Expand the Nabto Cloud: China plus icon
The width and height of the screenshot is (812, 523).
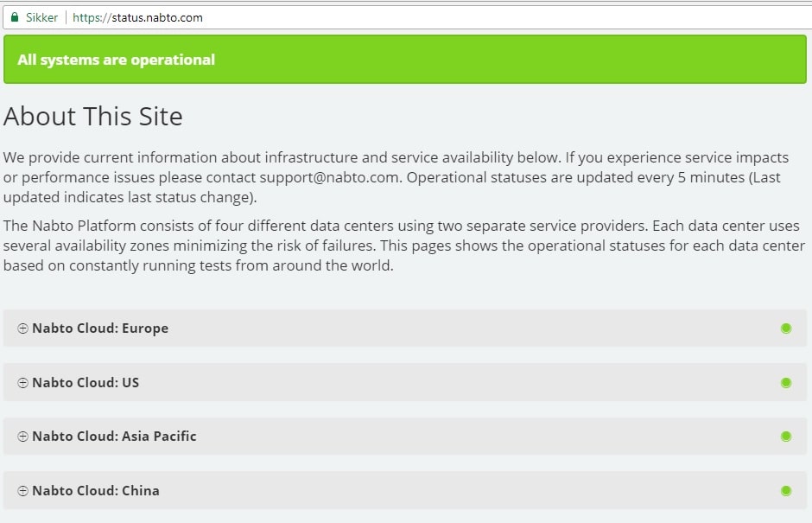22,491
